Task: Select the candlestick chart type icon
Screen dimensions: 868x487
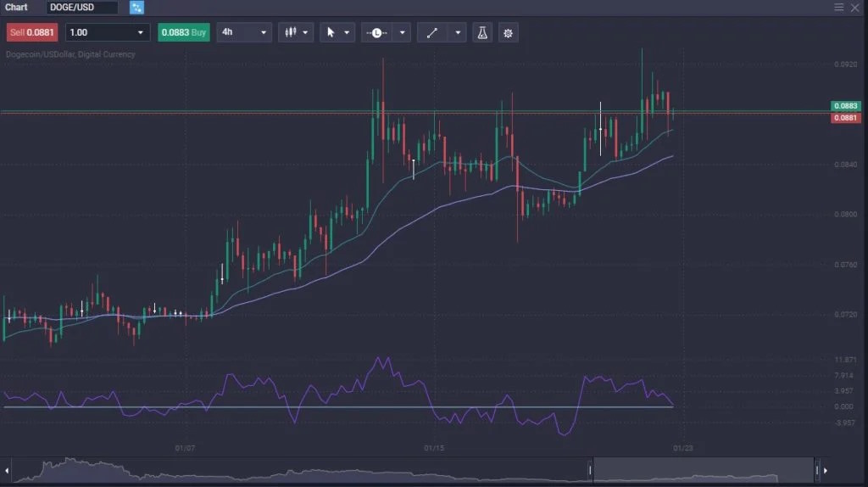Action: 290,33
